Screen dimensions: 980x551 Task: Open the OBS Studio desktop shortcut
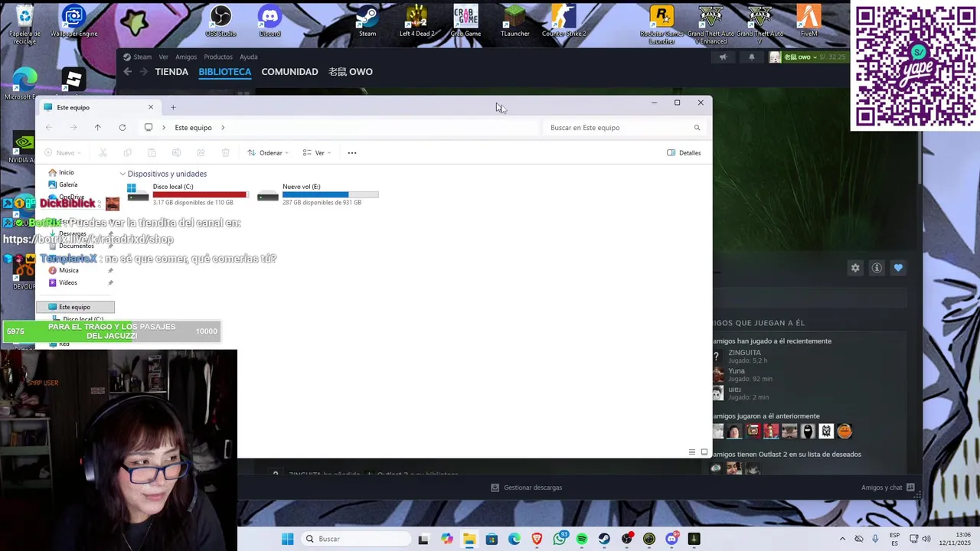(x=220, y=21)
